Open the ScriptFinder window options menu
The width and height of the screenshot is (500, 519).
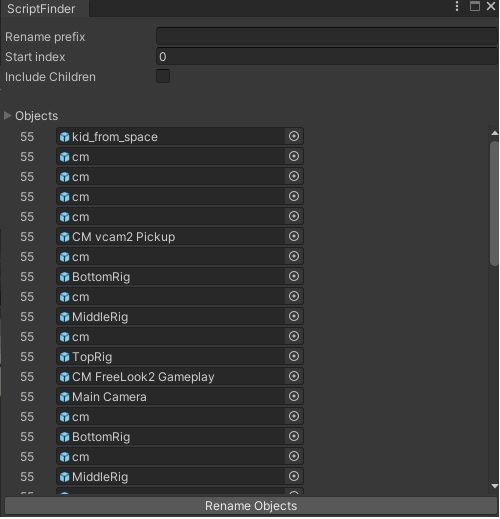tap(457, 6)
